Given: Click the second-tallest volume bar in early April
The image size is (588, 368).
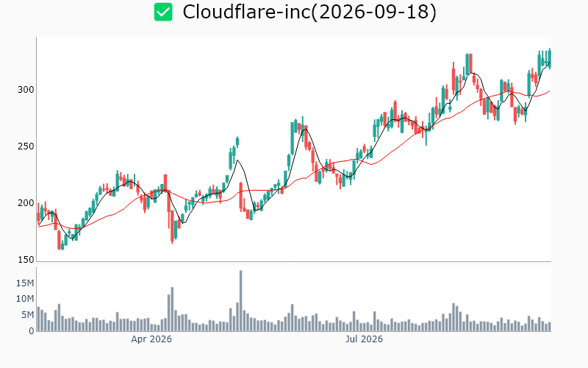Looking at the screenshot, I should [x=172, y=309].
